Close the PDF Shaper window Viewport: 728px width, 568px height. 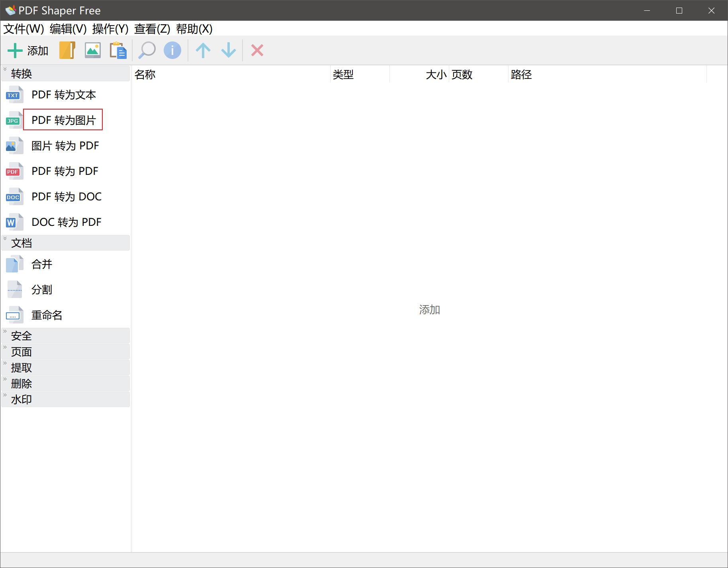711,10
